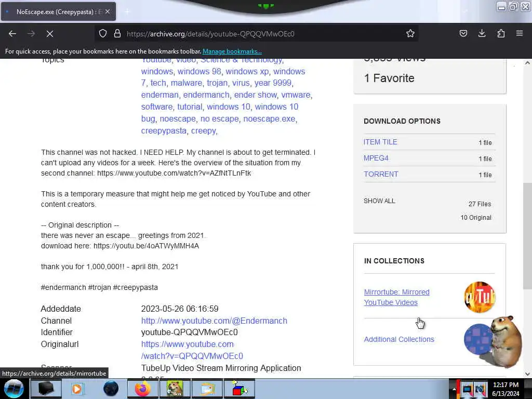Click the identifier text youtube-QPQQVMwOEc0
The image size is (532, 399).
click(x=189, y=332)
